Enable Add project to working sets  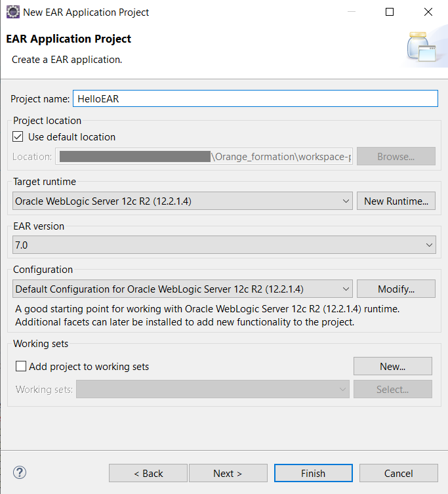pos(21,367)
